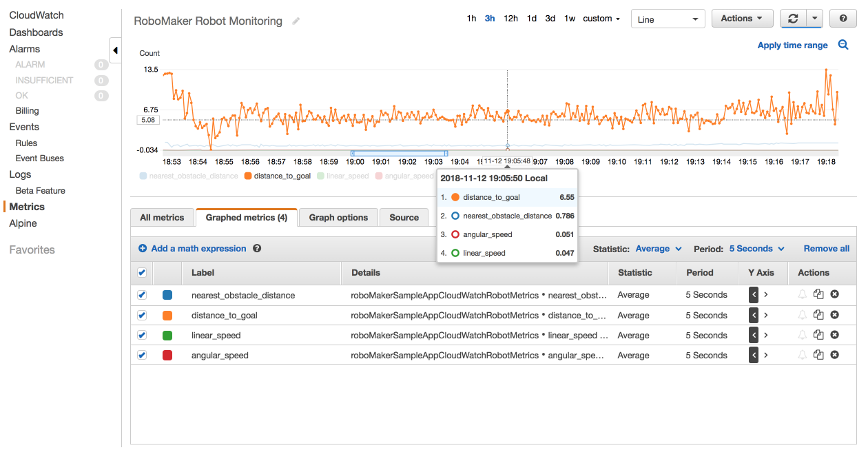Click the math expression help icon
The height and width of the screenshot is (450, 868).
tap(257, 248)
